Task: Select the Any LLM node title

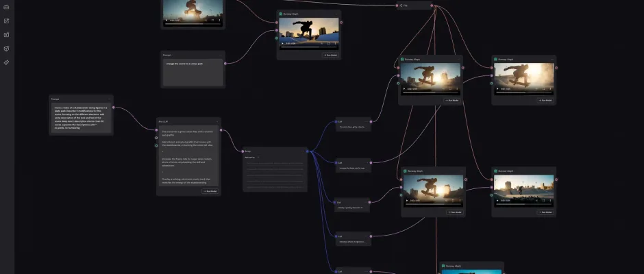Action: tap(163, 122)
